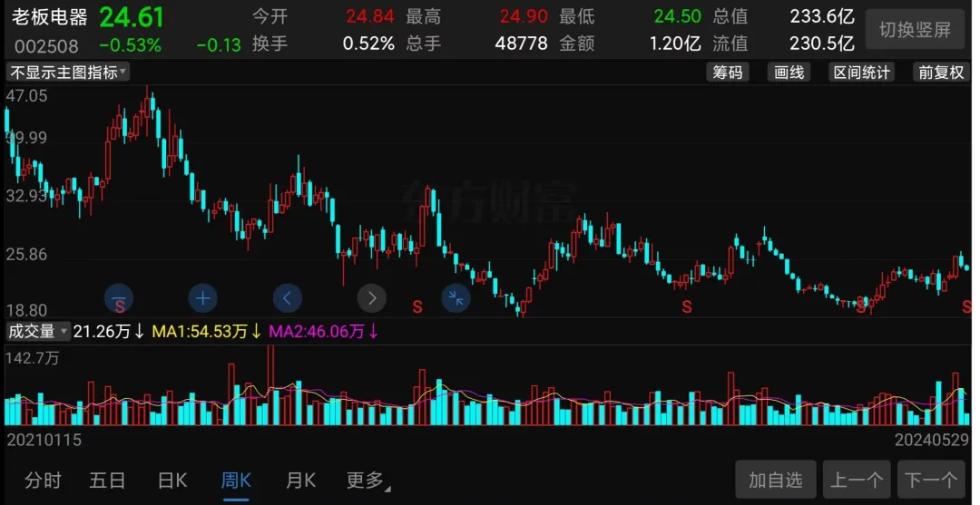Tap the 今开 value 24.84

370,16
